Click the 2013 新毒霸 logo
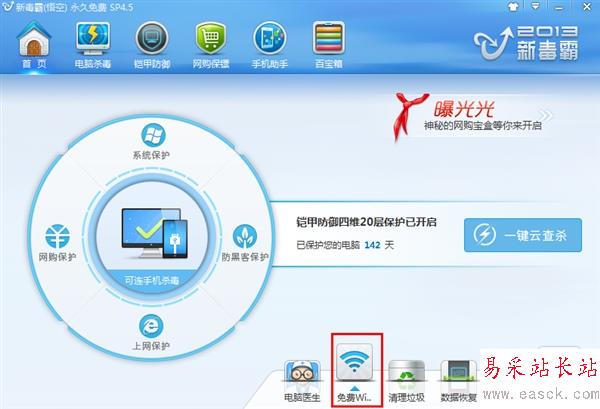Image resolution: width=600 pixels, height=409 pixels. tap(526, 43)
